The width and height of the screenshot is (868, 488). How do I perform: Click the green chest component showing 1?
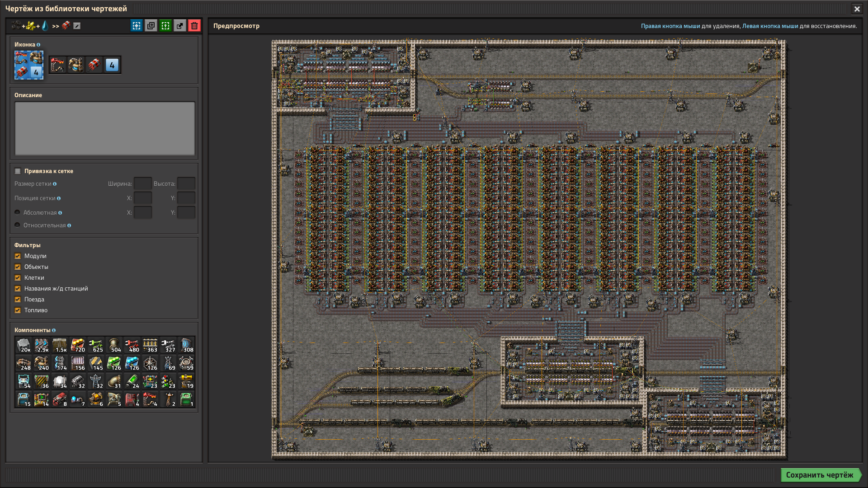click(x=186, y=399)
